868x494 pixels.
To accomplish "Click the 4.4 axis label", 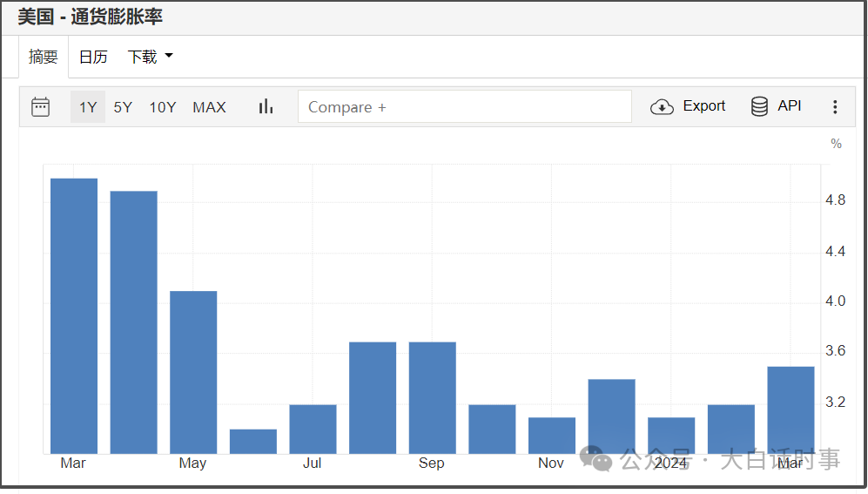I will click(835, 252).
